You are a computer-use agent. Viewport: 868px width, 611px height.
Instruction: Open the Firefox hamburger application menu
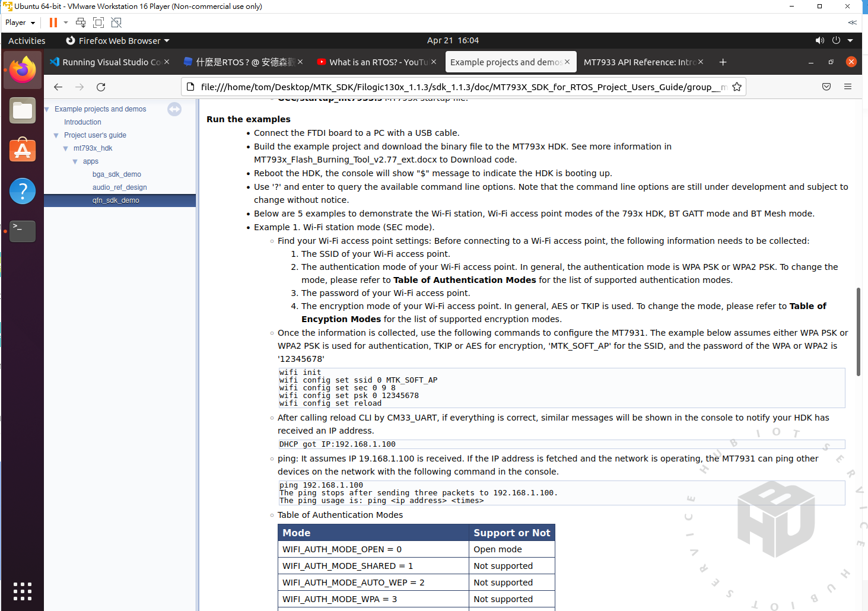pos(848,87)
